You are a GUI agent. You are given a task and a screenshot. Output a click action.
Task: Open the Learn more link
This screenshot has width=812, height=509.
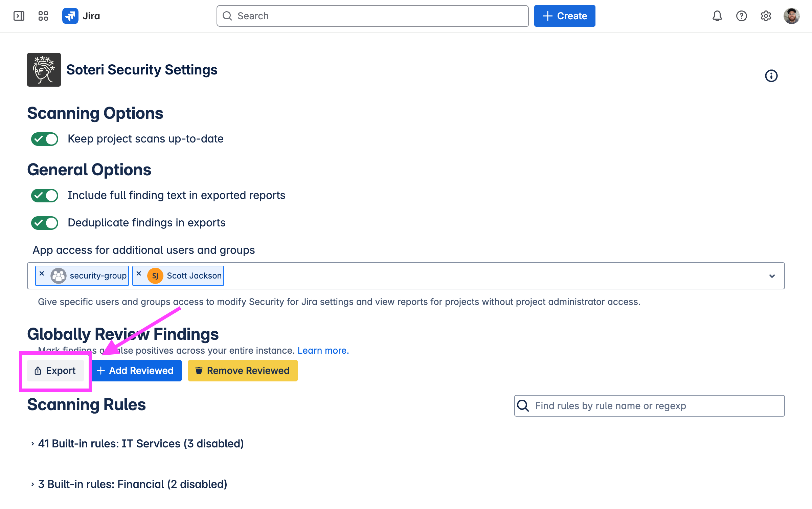click(x=323, y=351)
